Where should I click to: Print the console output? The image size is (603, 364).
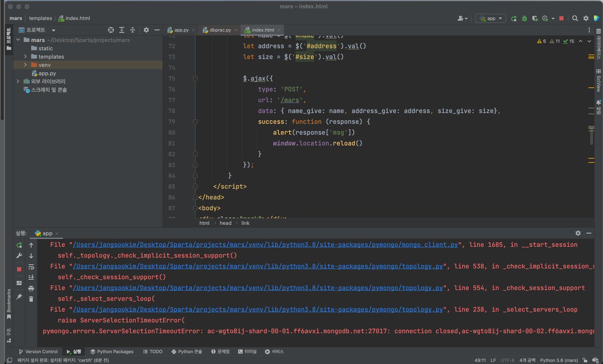(x=31, y=288)
